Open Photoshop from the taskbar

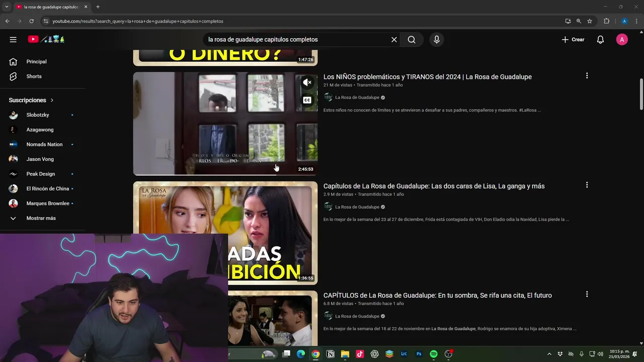tap(419, 354)
